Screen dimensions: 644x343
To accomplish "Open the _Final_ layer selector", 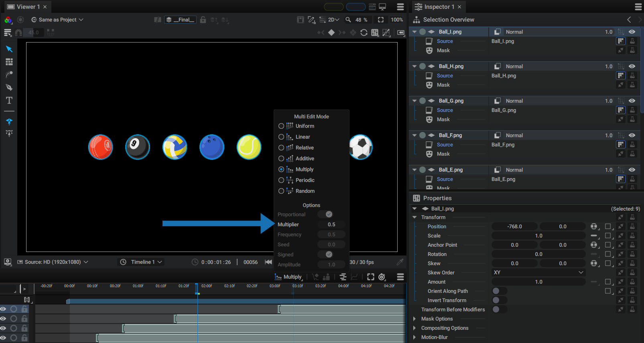I will tap(180, 20).
